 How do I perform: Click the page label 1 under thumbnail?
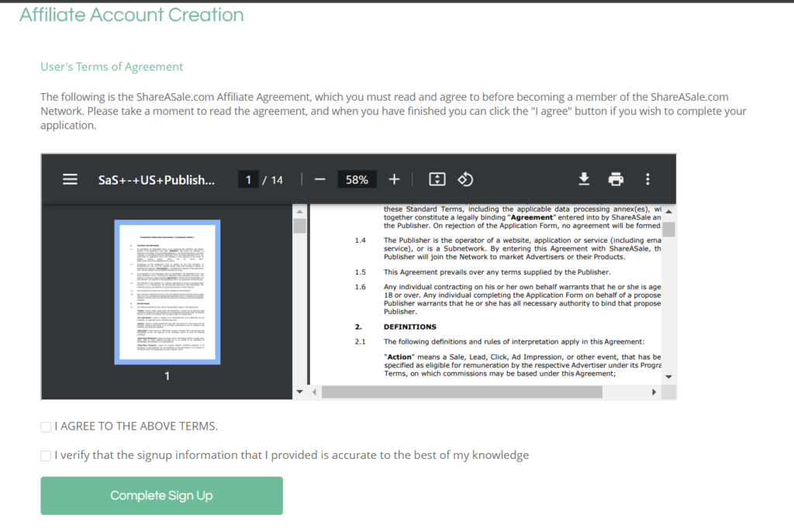(167, 376)
